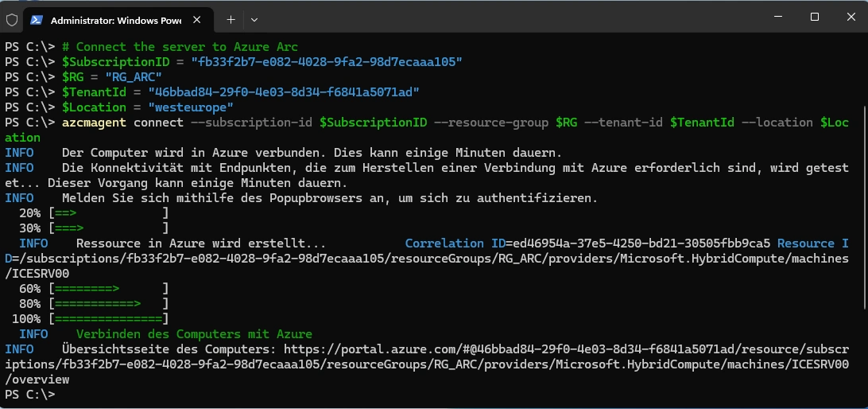Click the machine name /ICESRV00 line
868x409 pixels.
click(x=37, y=273)
